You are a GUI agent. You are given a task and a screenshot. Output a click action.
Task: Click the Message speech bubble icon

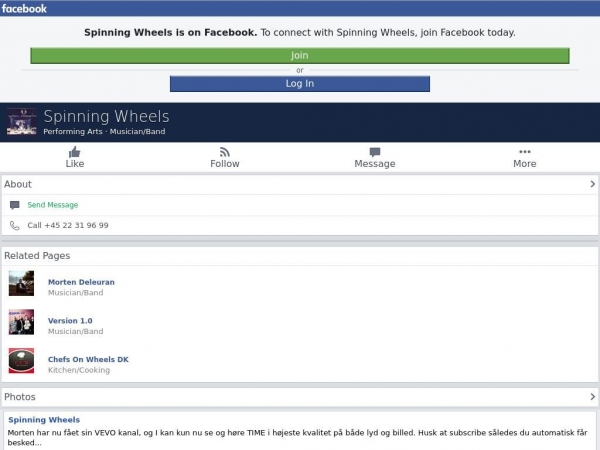375,152
